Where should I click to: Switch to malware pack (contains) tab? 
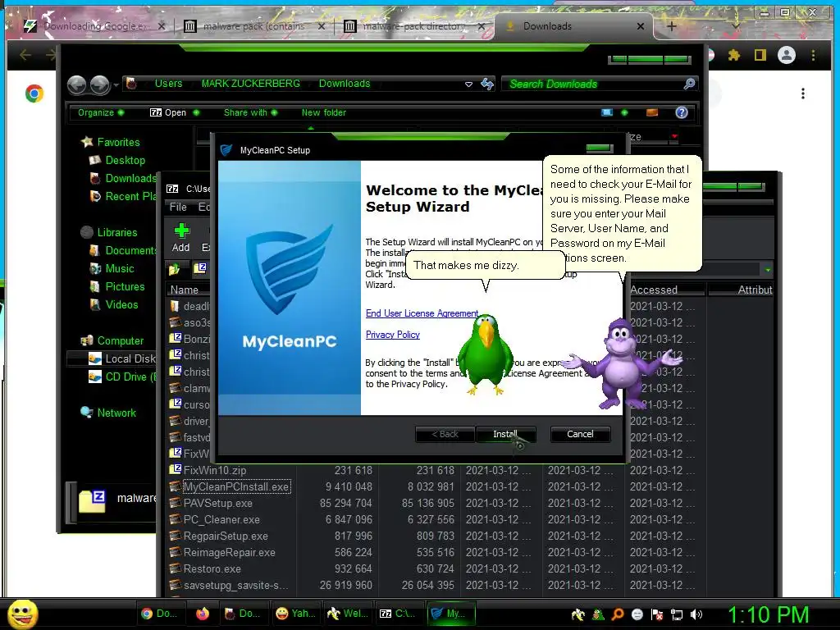pyautogui.click(x=253, y=25)
